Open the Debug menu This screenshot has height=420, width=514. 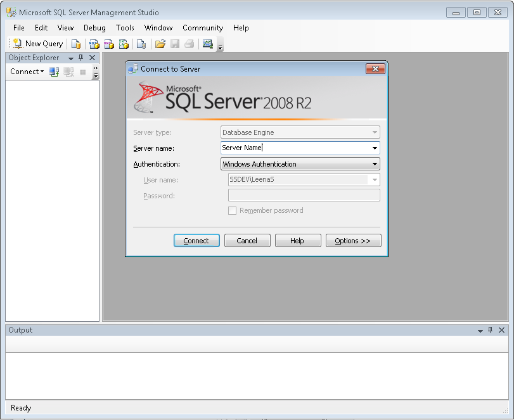pos(94,28)
